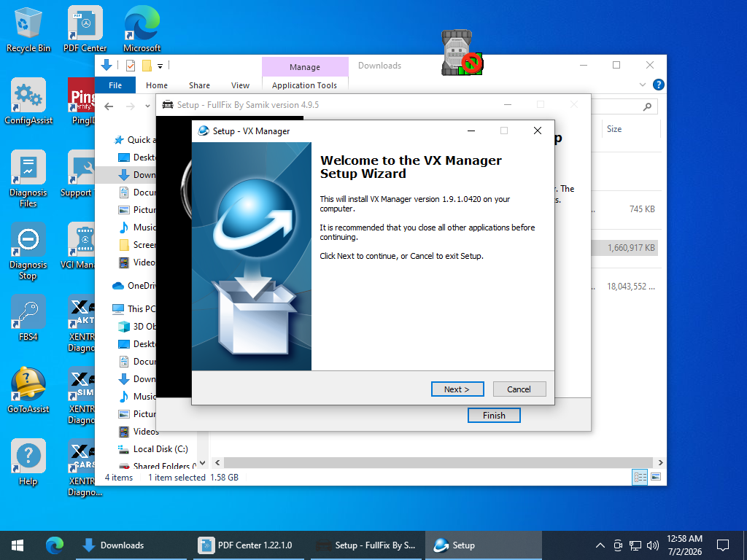Click the VCI device icon on desktop
This screenshot has height=560, width=747.
click(x=461, y=52)
